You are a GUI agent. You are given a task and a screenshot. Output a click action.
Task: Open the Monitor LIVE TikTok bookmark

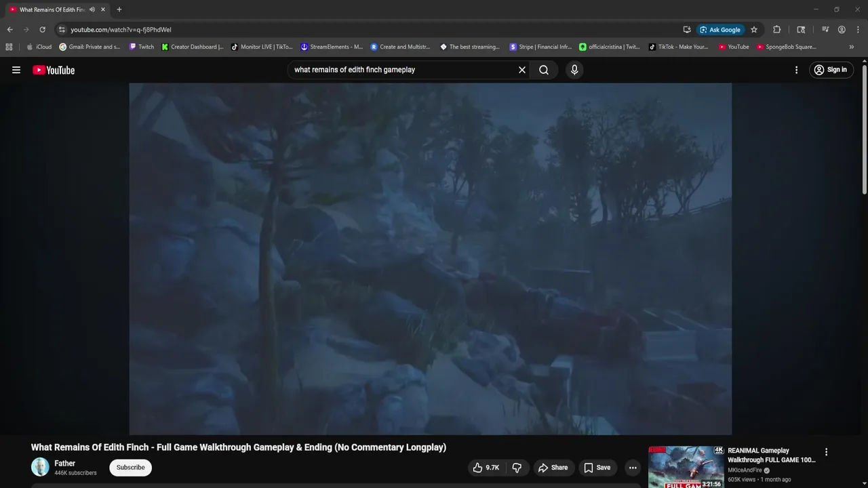(262, 47)
